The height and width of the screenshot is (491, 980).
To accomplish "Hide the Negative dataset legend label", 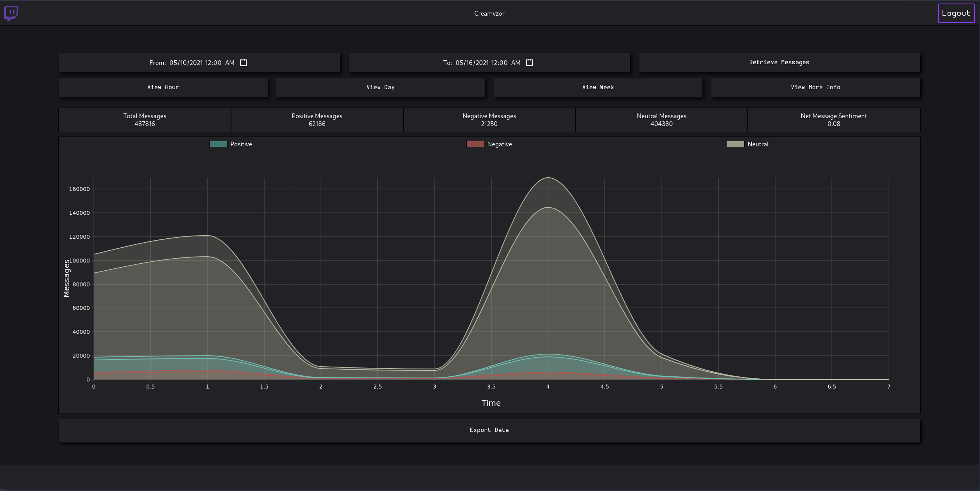I will (x=499, y=144).
